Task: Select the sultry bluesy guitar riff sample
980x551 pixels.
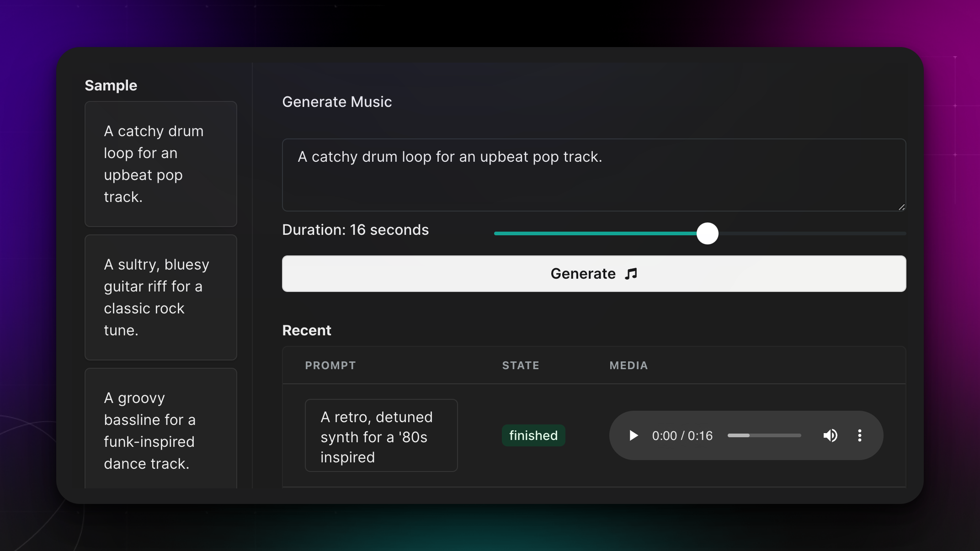Action: (160, 297)
